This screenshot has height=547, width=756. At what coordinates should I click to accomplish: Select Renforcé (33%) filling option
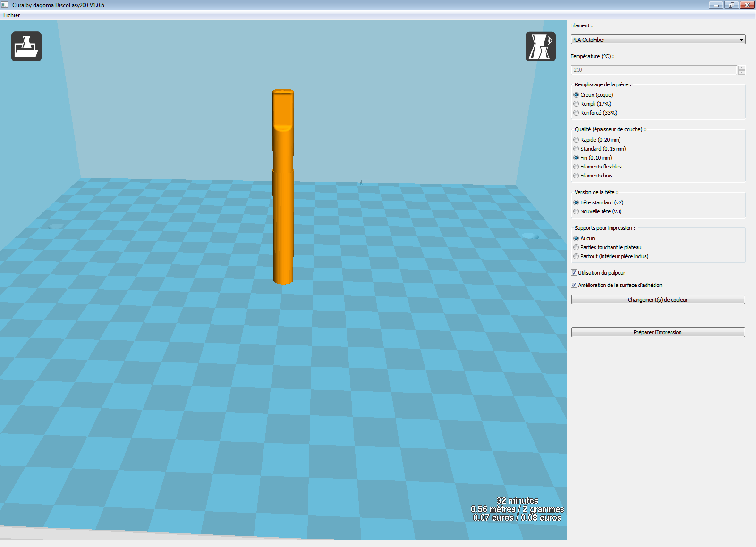595,113
